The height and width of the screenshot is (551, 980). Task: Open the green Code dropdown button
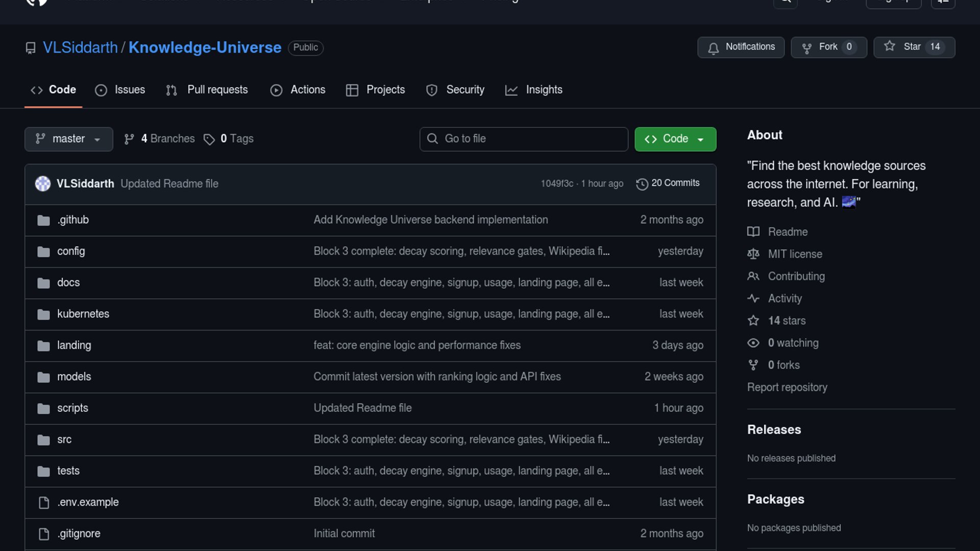pos(675,139)
